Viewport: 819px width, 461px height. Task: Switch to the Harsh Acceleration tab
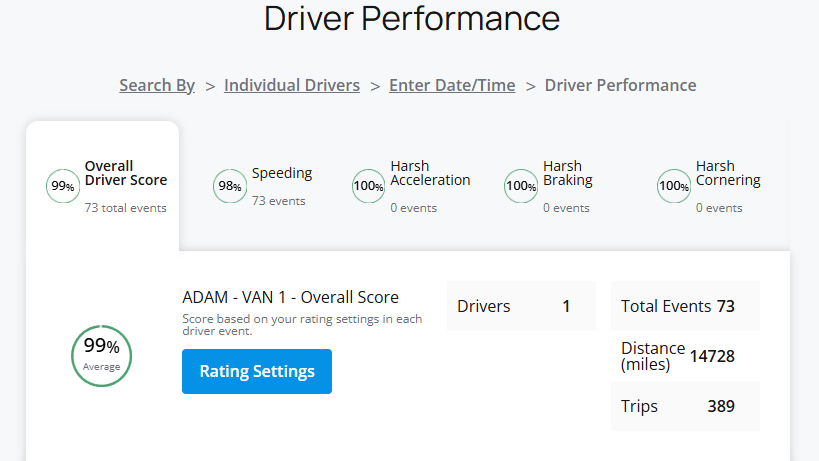(x=411, y=186)
